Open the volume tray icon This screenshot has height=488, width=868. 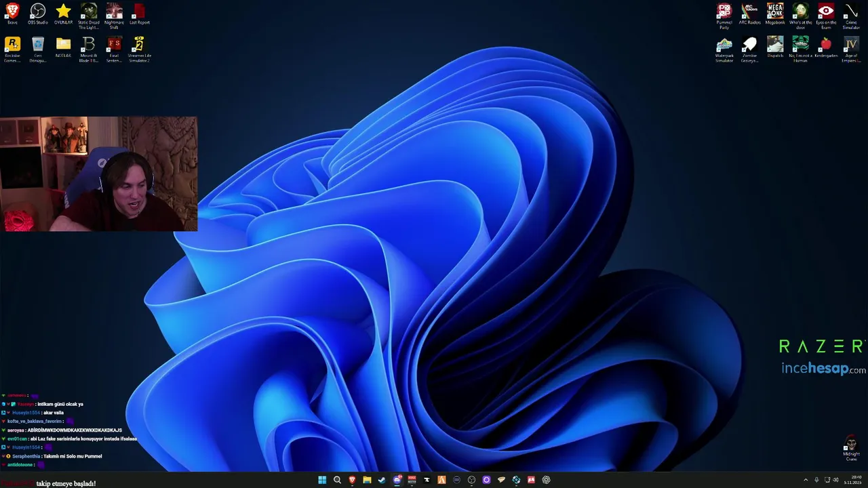[x=835, y=480]
